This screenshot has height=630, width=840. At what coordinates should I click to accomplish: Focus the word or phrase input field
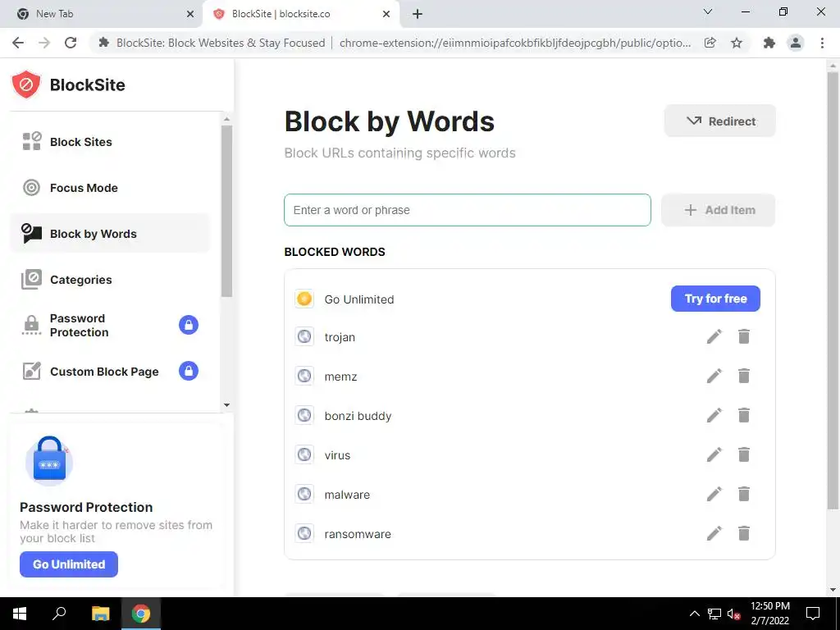pos(467,210)
